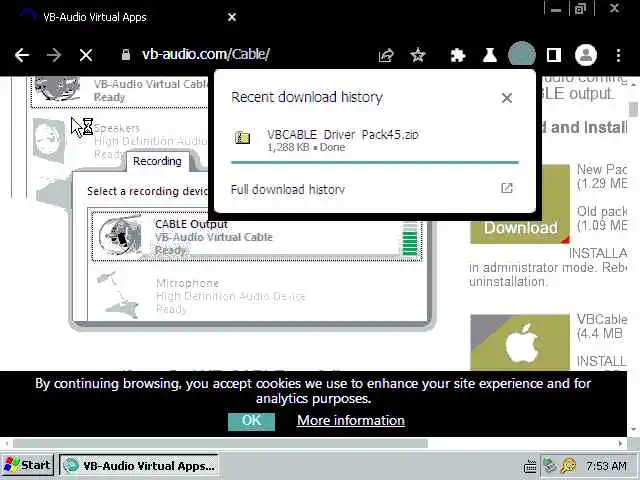Screen dimensions: 640x480
Task: Click the Speakers device entry
Action: pos(122,140)
